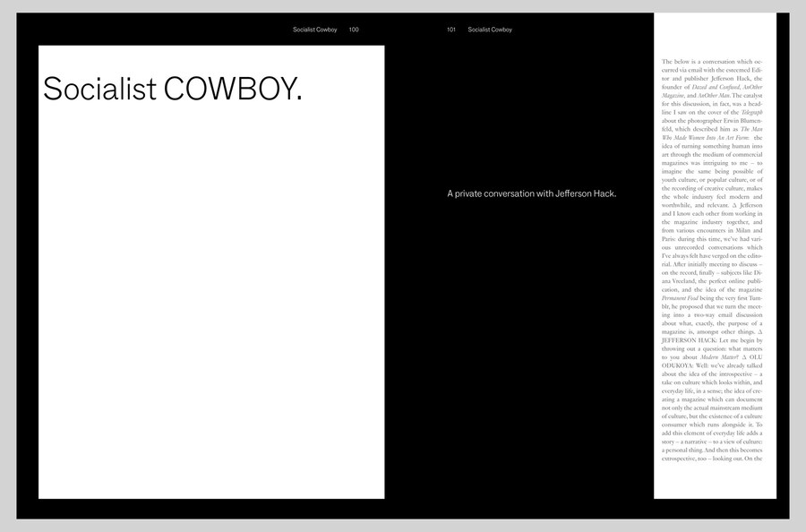Click the italic 'Modern Matter?' text
The height and width of the screenshot is (532, 806).
pos(719,357)
